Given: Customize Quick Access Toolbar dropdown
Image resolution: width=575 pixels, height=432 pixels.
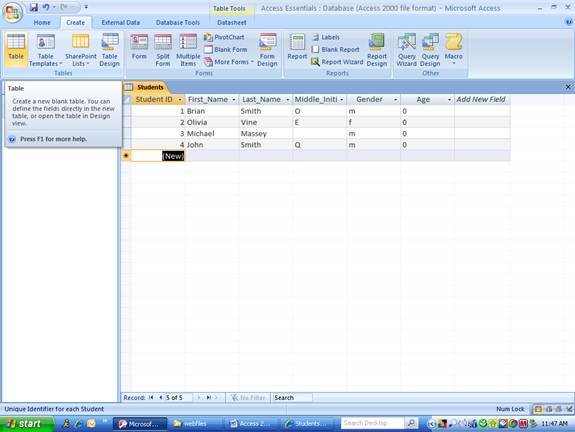Looking at the screenshot, I should click(86, 7).
